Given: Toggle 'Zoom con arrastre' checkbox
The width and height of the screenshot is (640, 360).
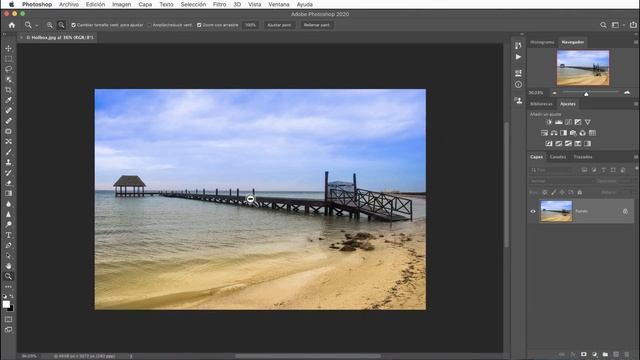Looking at the screenshot, I should (199, 25).
